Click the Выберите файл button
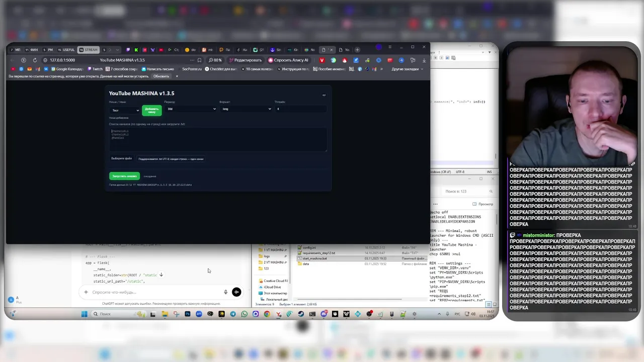644x362 pixels. [122, 158]
